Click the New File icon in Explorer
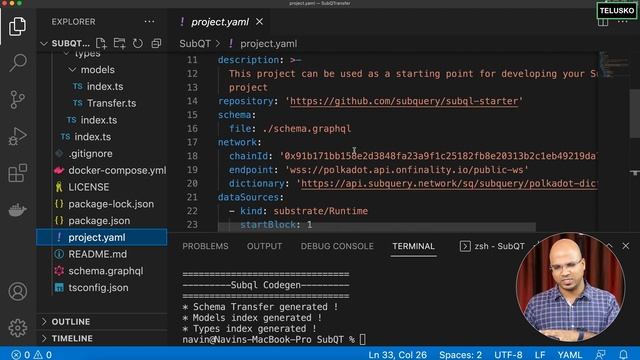The height and width of the screenshot is (360, 640). pos(101,43)
